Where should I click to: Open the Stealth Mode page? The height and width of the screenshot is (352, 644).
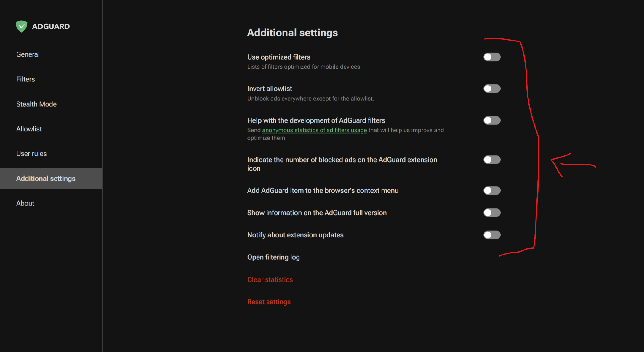(36, 104)
